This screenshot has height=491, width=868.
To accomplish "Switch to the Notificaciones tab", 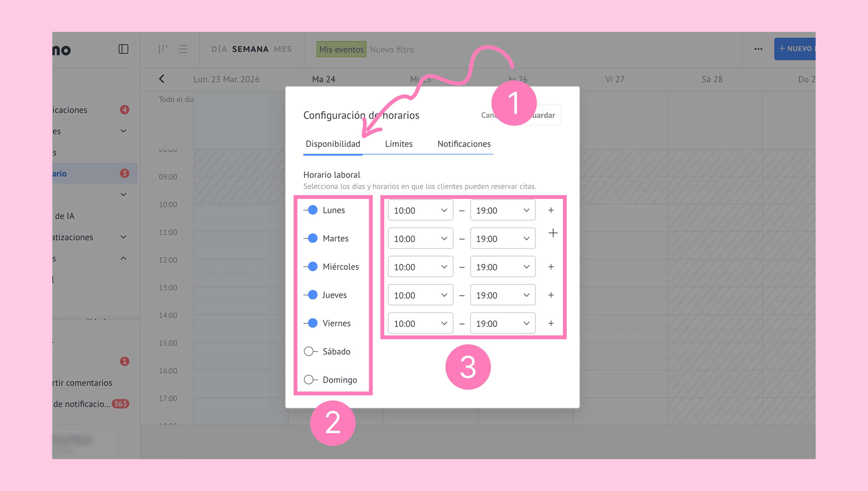I will [464, 144].
